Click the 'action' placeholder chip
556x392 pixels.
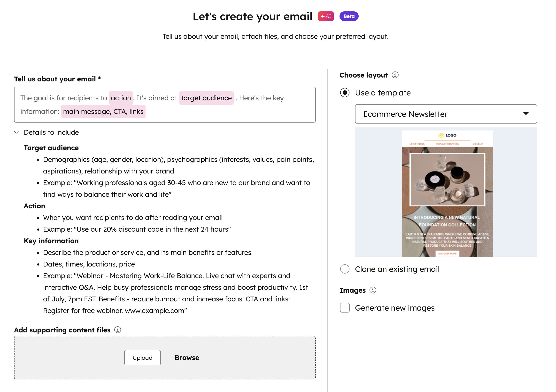(x=121, y=98)
